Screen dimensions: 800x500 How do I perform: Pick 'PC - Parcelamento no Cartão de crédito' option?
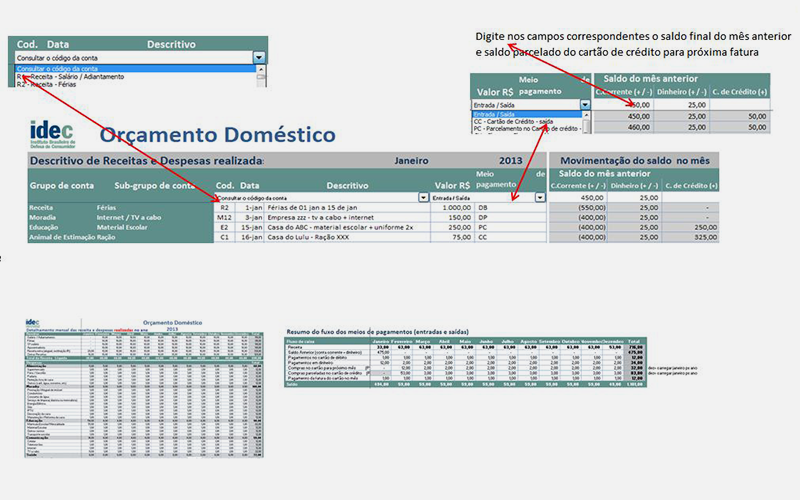pos(525,129)
